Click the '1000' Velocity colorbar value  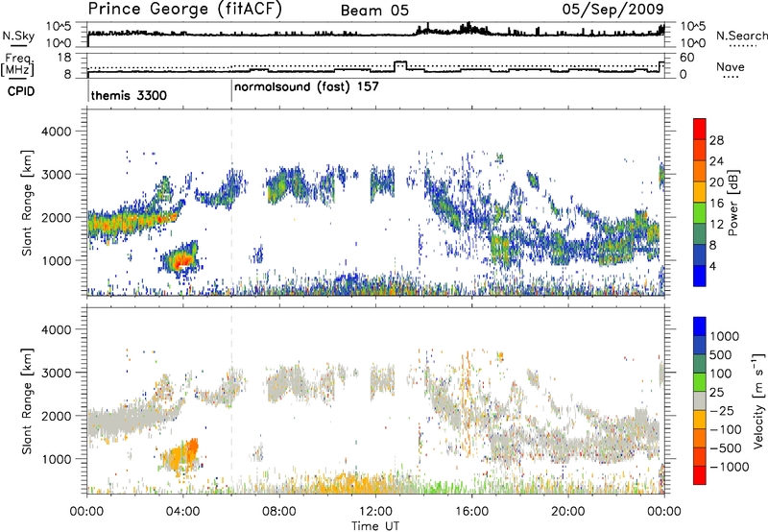coord(724,336)
